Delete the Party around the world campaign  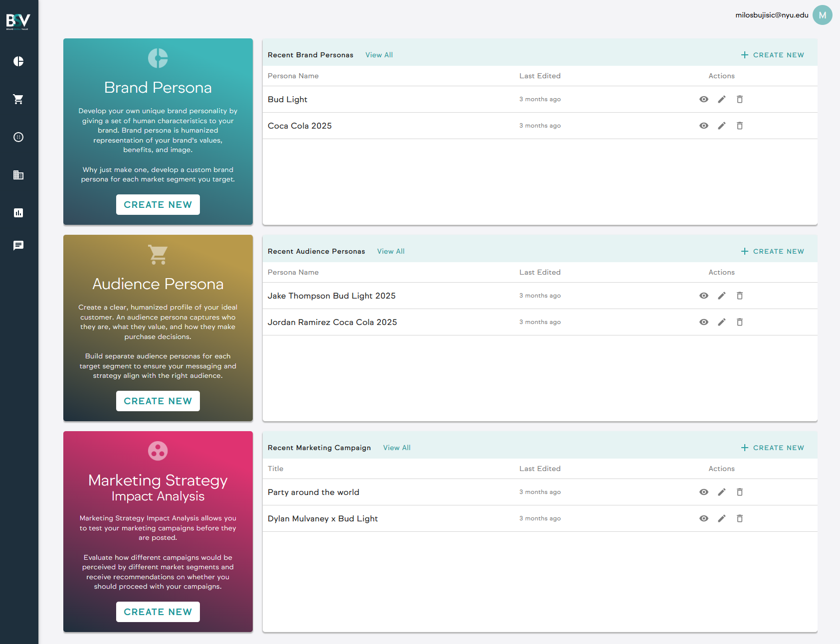[739, 492]
